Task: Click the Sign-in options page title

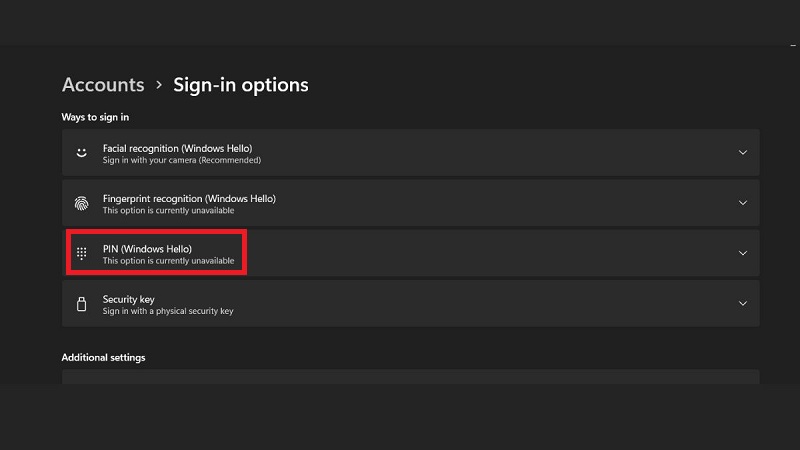Action: click(241, 85)
